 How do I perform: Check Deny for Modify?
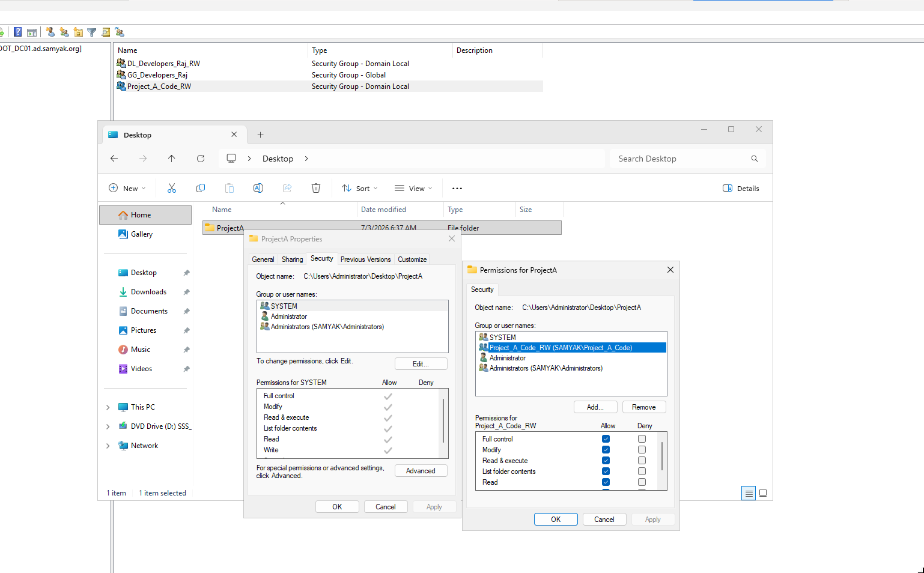[x=642, y=450]
